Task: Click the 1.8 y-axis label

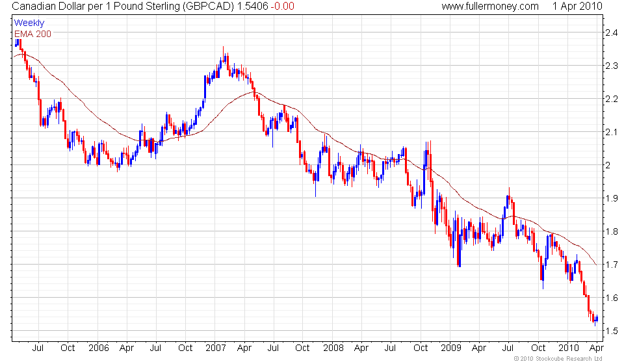Action: 612,231
